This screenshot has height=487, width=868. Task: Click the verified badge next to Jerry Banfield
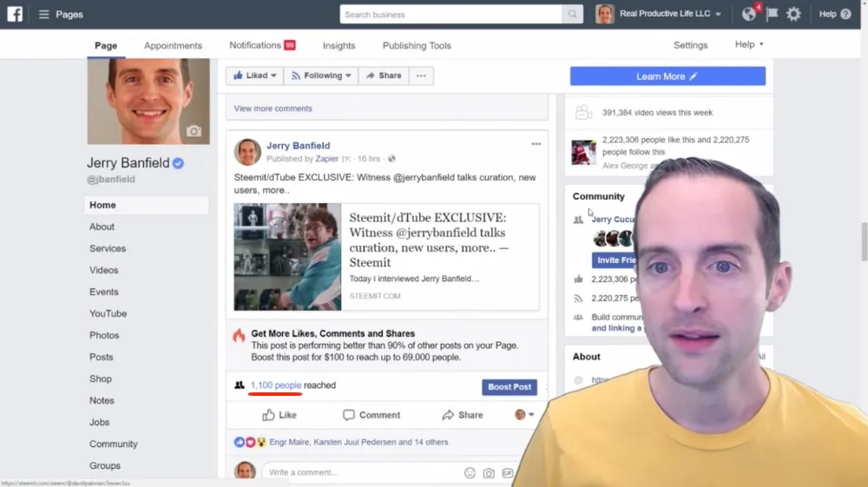coord(178,163)
